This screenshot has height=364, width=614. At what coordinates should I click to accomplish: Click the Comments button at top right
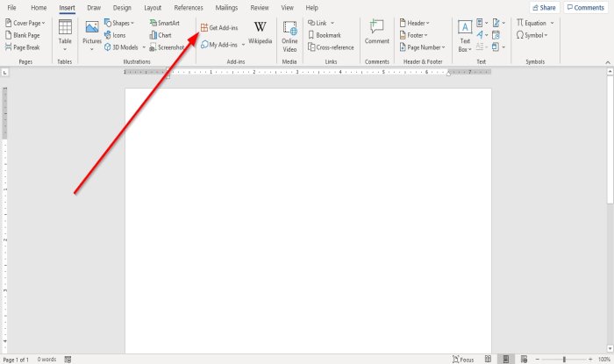(x=586, y=7)
